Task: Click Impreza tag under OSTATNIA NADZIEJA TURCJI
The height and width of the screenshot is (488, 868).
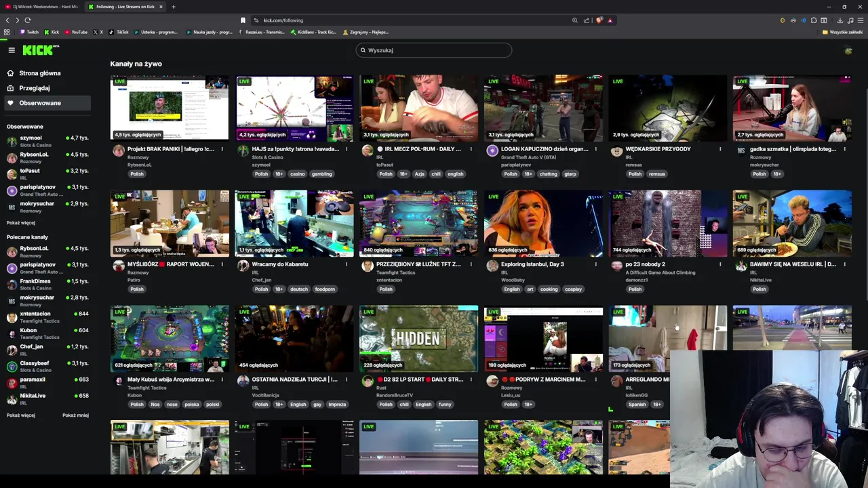Action: pos(337,404)
